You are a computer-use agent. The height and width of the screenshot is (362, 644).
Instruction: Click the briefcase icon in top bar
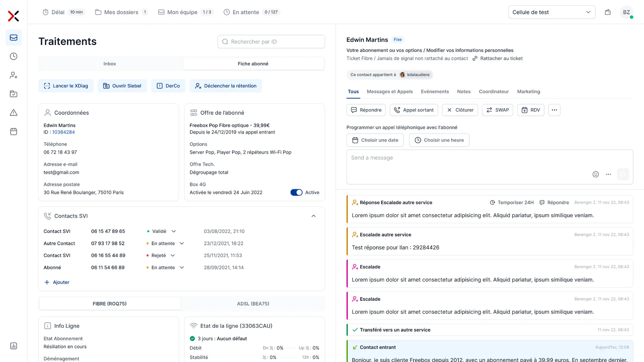coord(608,12)
